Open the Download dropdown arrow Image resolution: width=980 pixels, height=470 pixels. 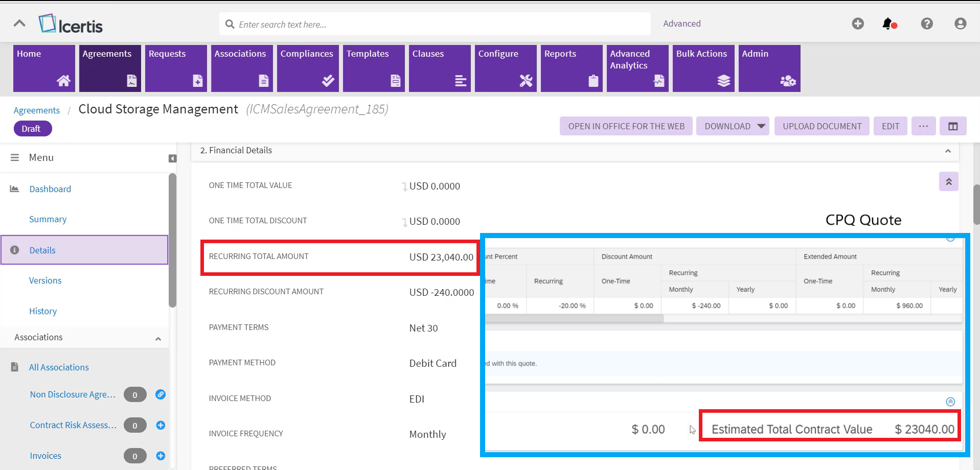761,126
